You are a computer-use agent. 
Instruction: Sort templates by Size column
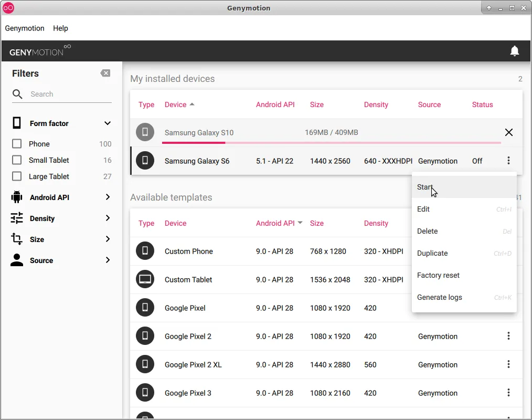pyautogui.click(x=316, y=223)
